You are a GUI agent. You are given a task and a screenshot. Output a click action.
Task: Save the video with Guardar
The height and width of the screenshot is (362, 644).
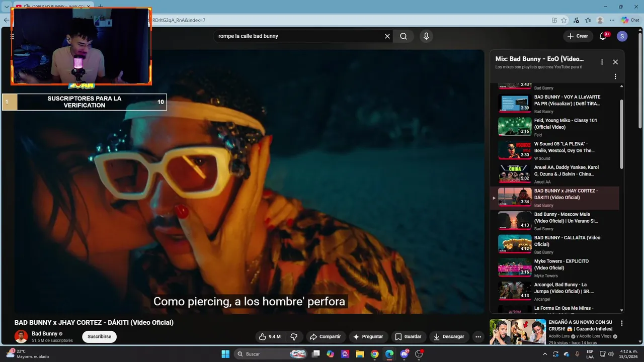click(408, 336)
